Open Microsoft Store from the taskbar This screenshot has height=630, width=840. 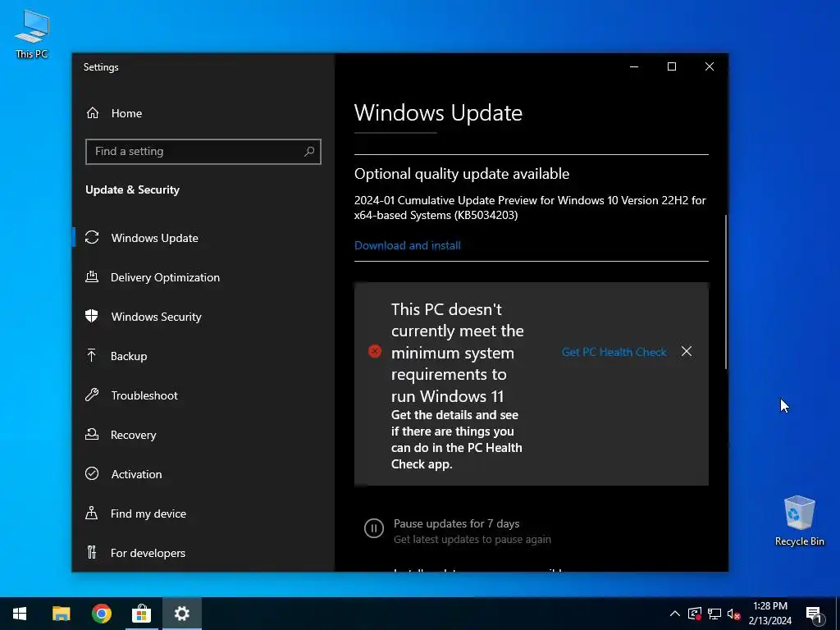pyautogui.click(x=141, y=614)
